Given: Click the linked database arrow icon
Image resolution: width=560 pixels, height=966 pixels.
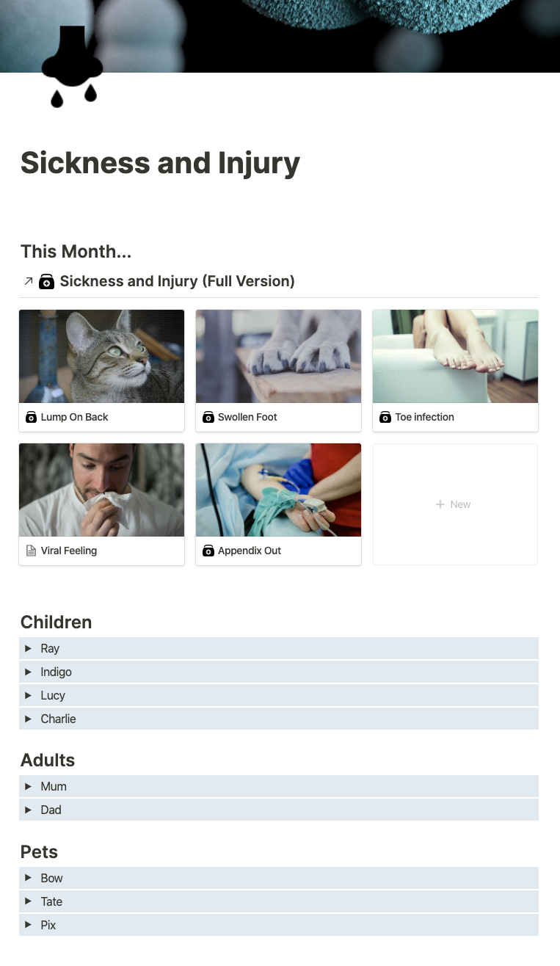Looking at the screenshot, I should click(29, 281).
